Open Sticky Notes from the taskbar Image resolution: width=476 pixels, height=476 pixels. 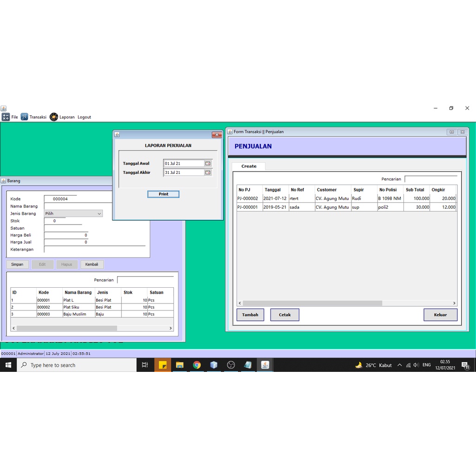coord(163,365)
